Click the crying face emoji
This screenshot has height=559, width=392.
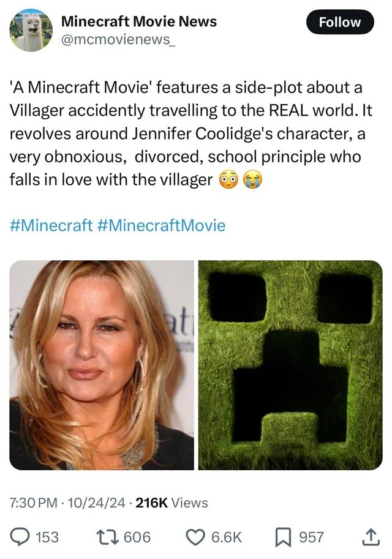pos(252,179)
